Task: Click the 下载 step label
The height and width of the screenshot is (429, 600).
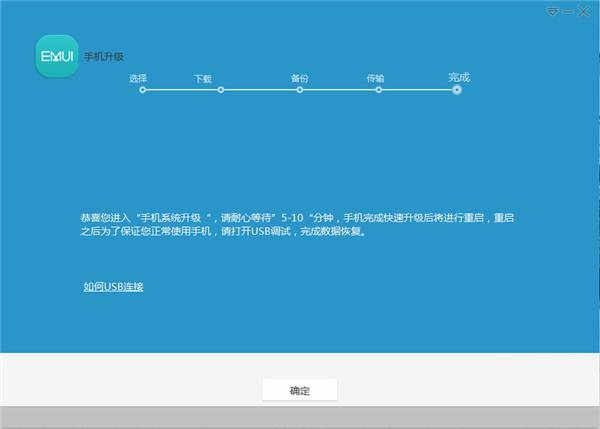Action: coord(203,78)
